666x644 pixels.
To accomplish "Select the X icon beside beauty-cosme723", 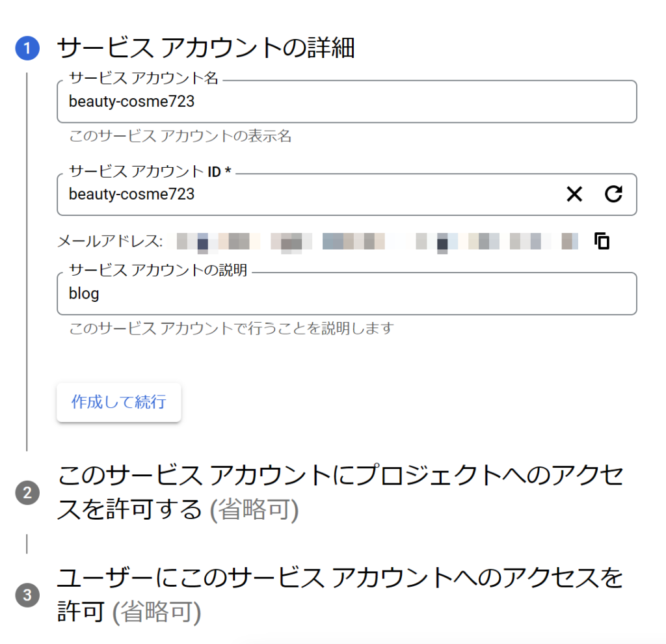I will pyautogui.click(x=573, y=195).
